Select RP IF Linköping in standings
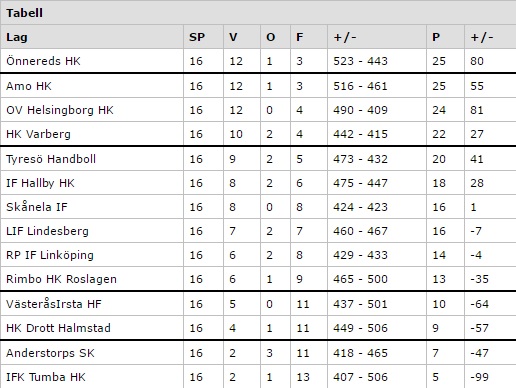This screenshot has width=516, height=388. (x=50, y=255)
